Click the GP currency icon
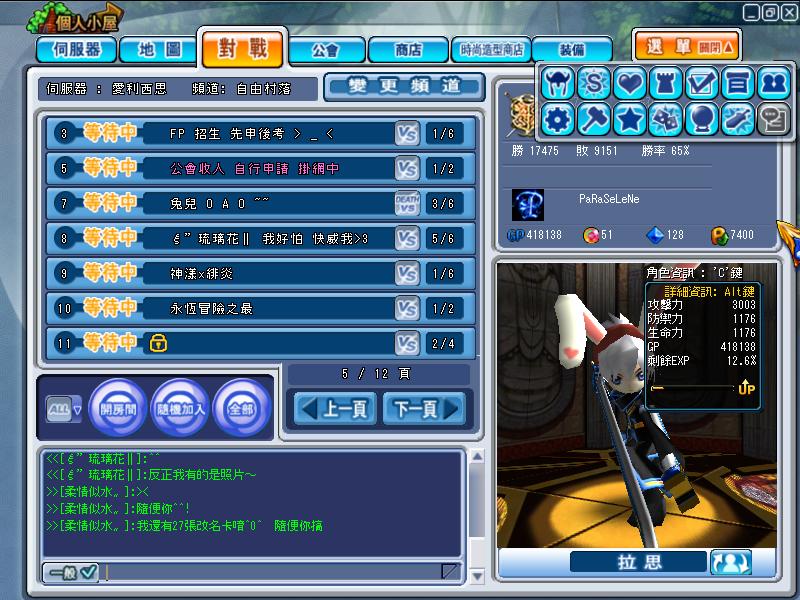The width and height of the screenshot is (800, 600). 515,235
